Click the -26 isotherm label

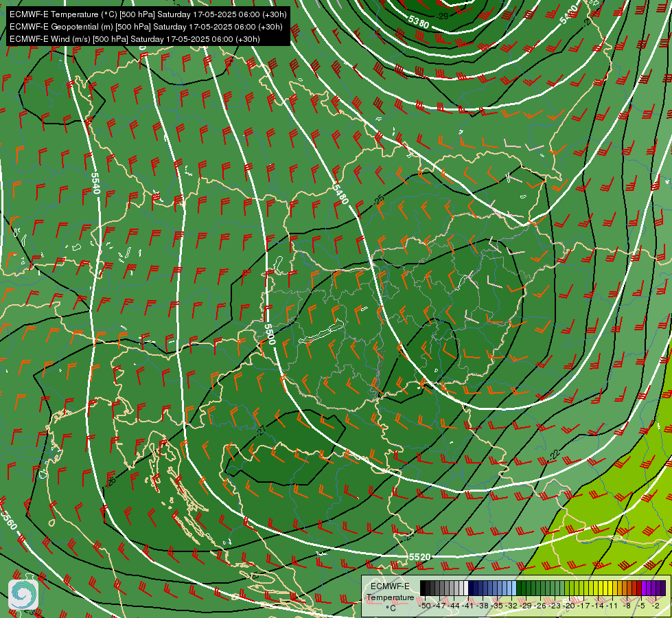(x=111, y=481)
